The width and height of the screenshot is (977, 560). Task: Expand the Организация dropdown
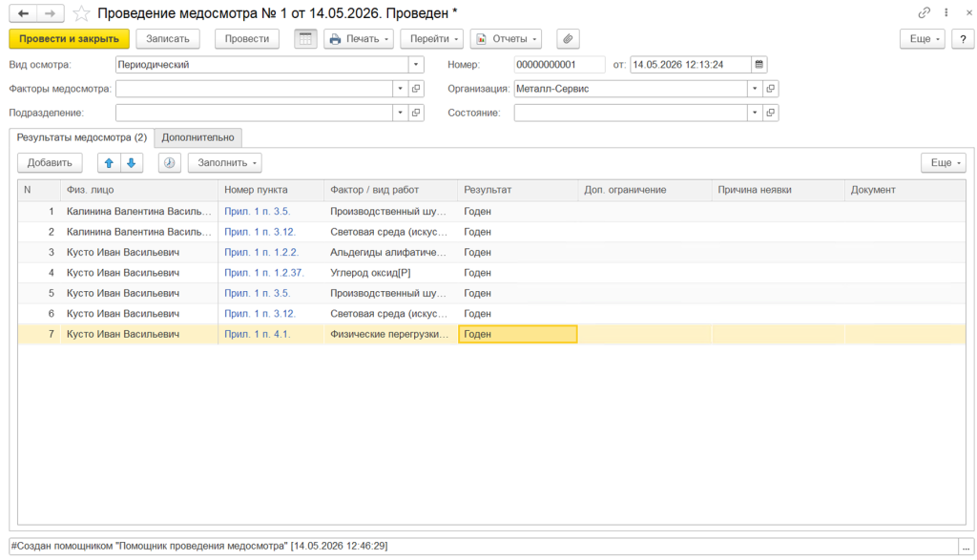pyautogui.click(x=755, y=89)
